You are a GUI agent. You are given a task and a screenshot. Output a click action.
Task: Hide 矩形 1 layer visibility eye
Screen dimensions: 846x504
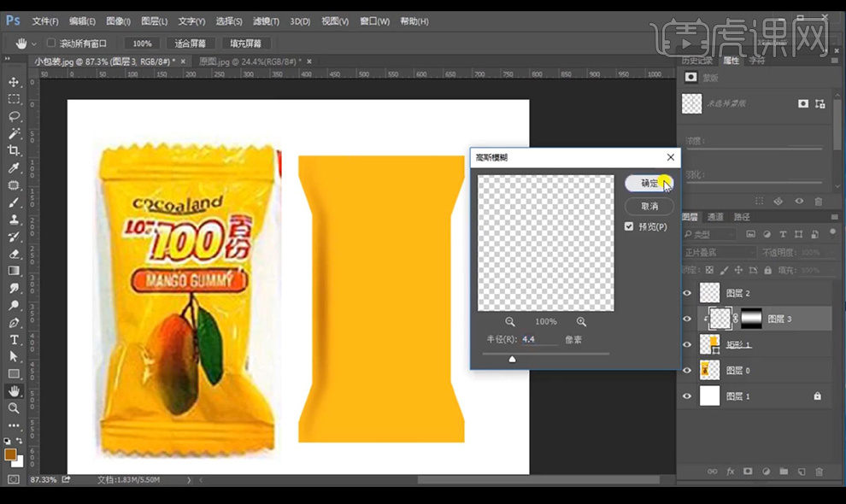(687, 345)
